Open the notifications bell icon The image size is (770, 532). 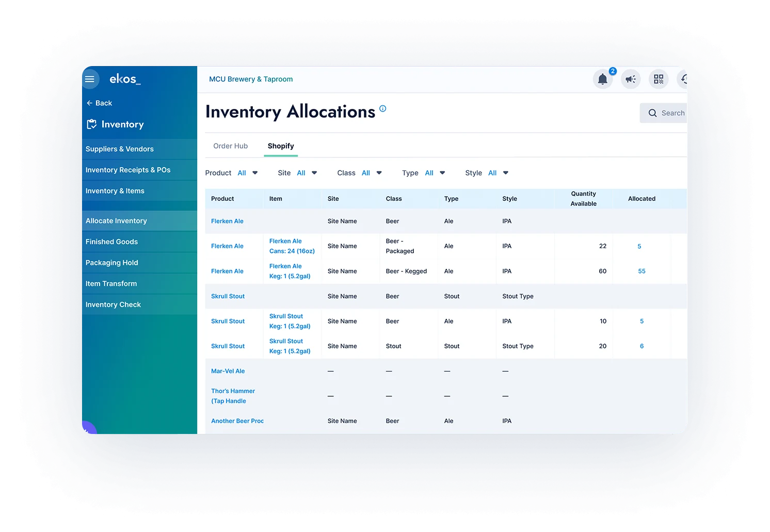tap(602, 79)
